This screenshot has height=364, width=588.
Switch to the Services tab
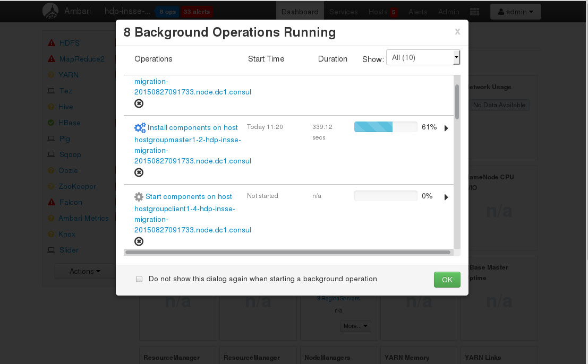pos(343,12)
